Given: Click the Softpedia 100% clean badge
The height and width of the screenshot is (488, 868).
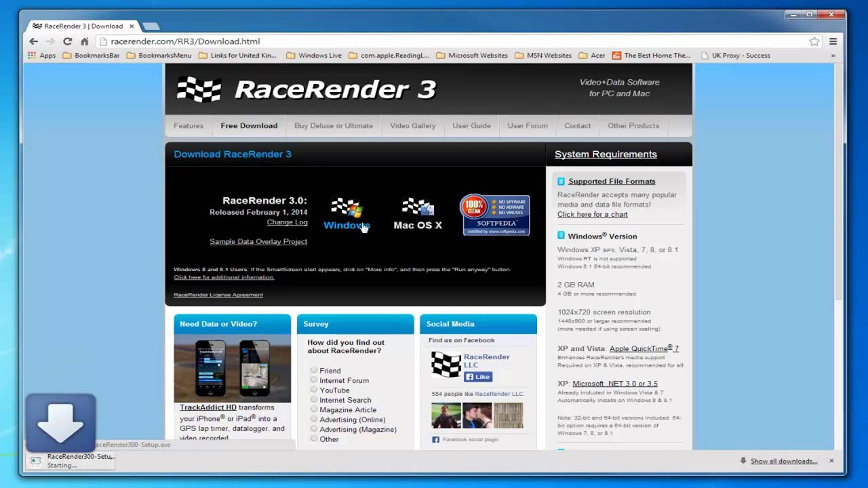Looking at the screenshot, I should click(495, 215).
